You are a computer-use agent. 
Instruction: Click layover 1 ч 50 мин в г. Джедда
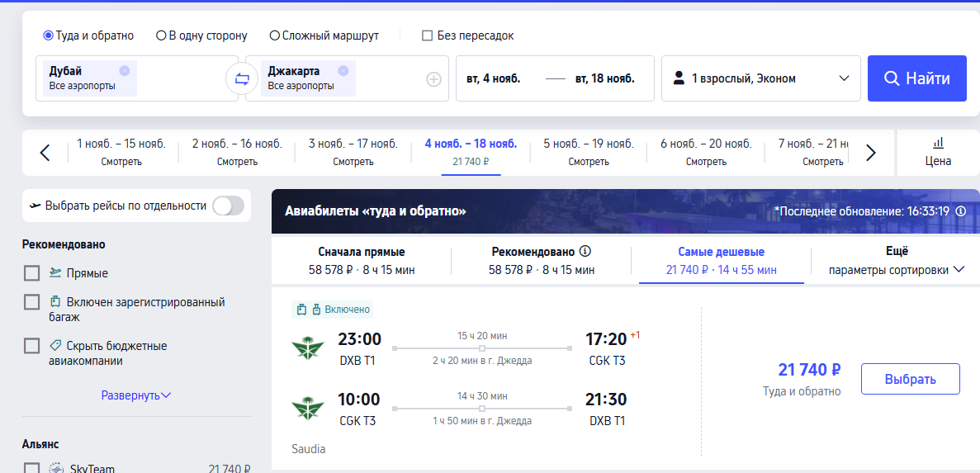pyautogui.click(x=482, y=420)
